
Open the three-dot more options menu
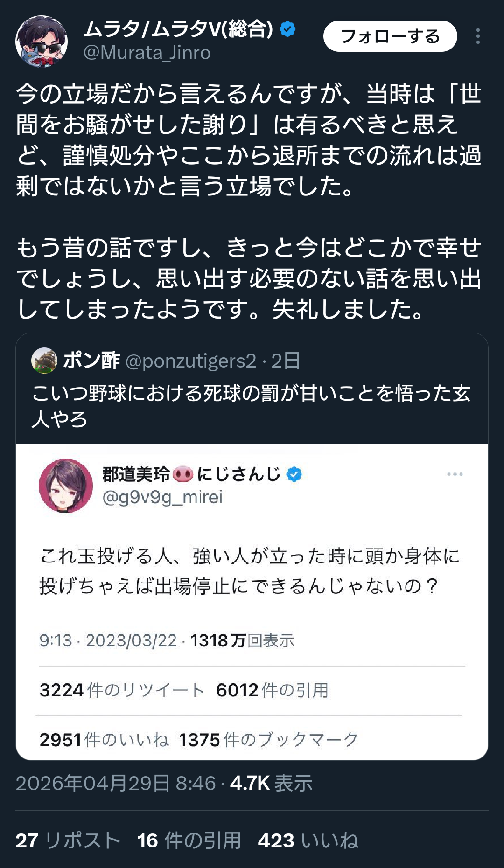[478, 36]
